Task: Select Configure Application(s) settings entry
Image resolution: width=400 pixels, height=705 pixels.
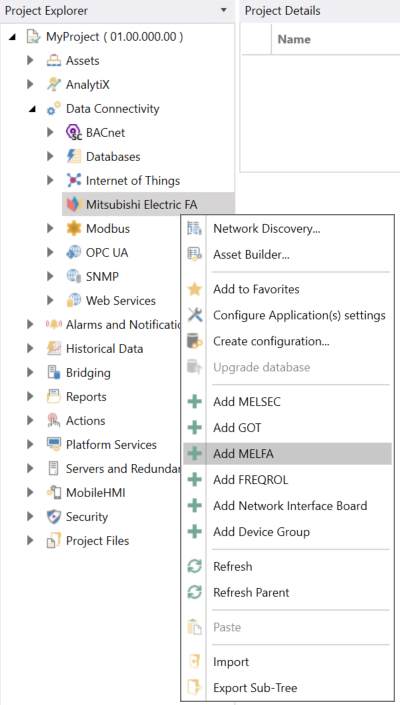Action: coord(288,315)
